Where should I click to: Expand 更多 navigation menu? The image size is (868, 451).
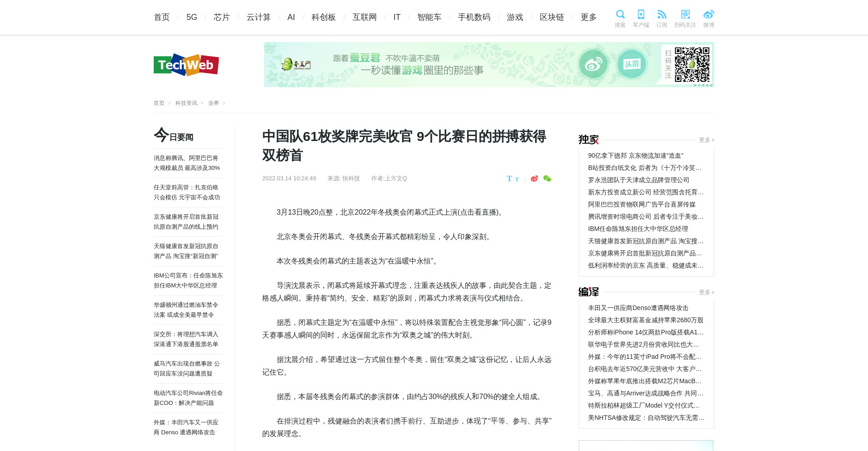pyautogui.click(x=589, y=17)
